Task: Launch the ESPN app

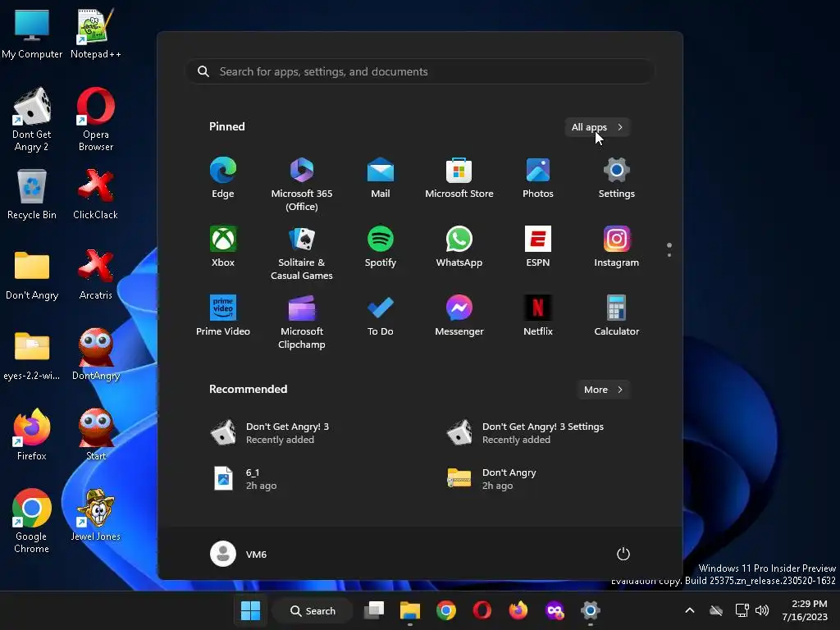Action: click(x=538, y=246)
